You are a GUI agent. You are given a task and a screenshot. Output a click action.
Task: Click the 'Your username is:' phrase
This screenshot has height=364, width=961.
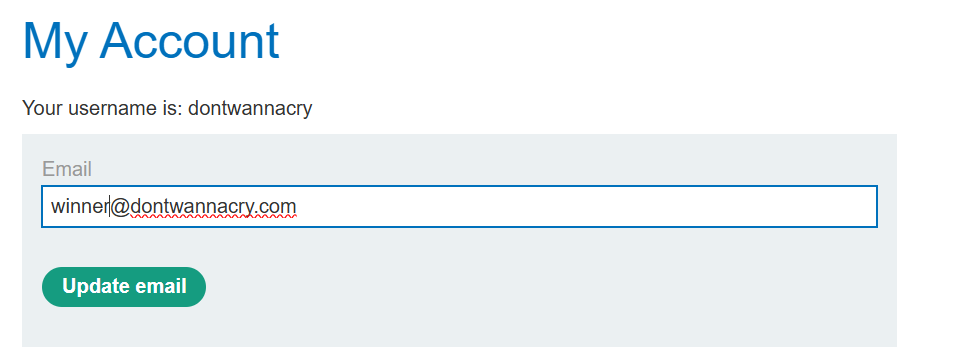(x=102, y=108)
